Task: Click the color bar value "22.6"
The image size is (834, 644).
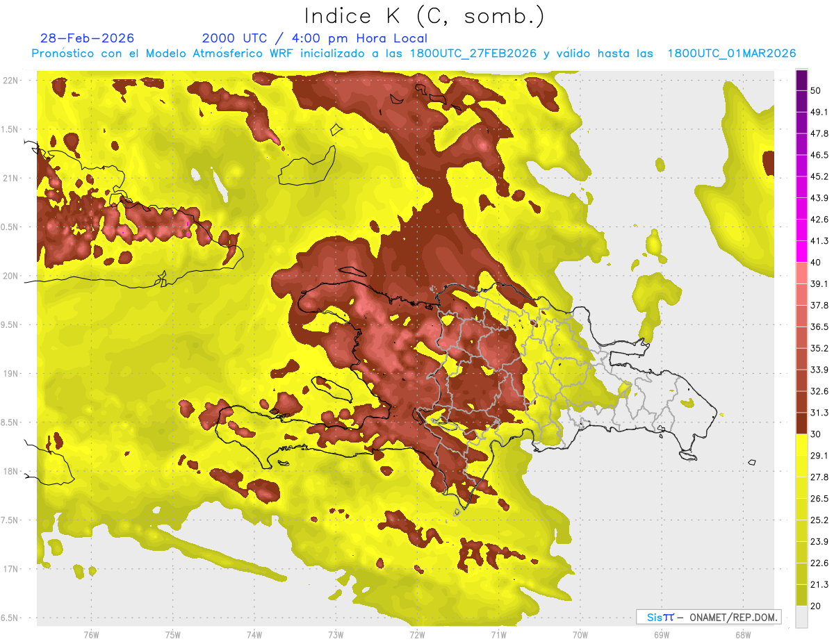Action: tap(819, 563)
